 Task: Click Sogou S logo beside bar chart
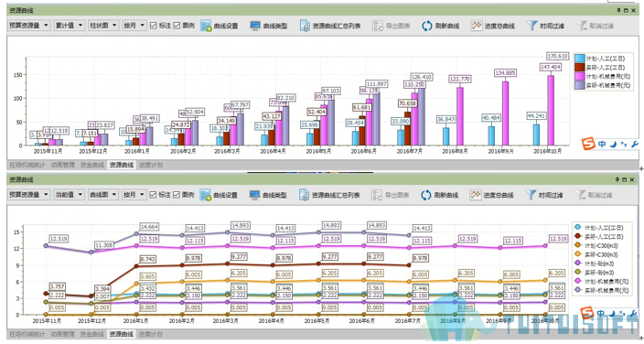pyautogui.click(x=587, y=145)
